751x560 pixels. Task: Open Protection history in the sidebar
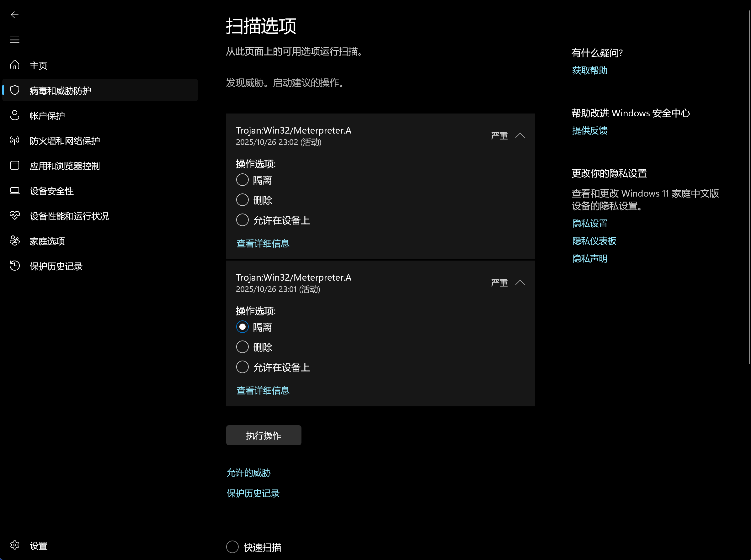[56, 266]
